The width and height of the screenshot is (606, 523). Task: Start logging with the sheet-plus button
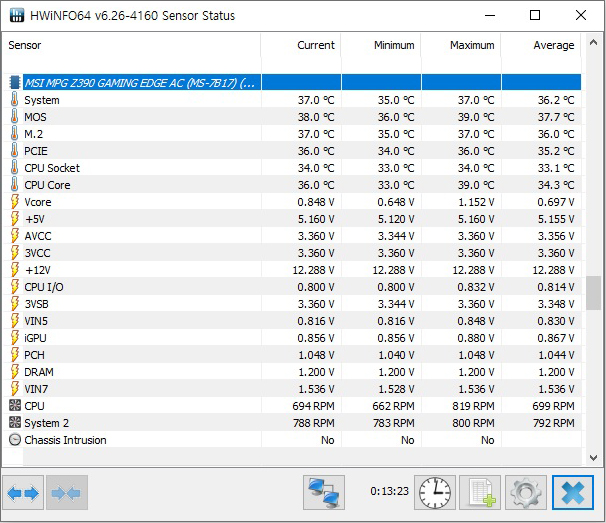click(x=480, y=493)
